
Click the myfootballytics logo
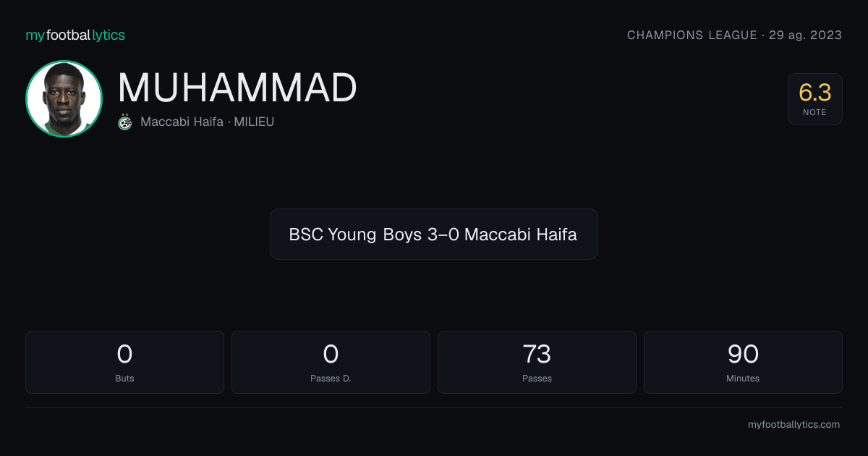75,35
